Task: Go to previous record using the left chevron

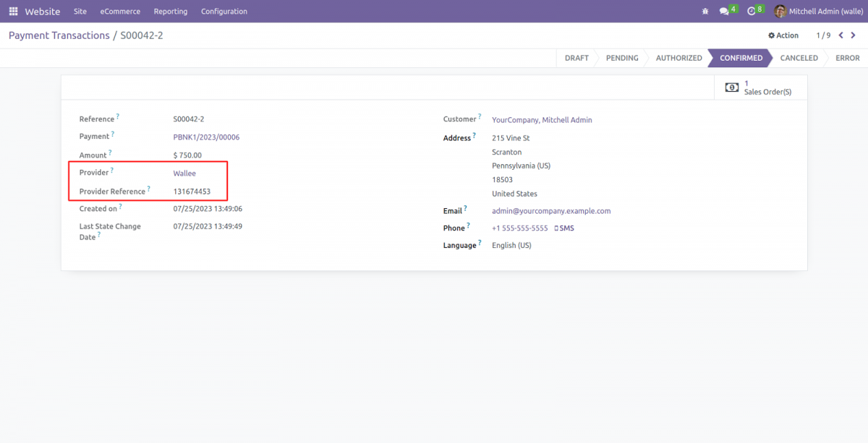Action: tap(840, 35)
